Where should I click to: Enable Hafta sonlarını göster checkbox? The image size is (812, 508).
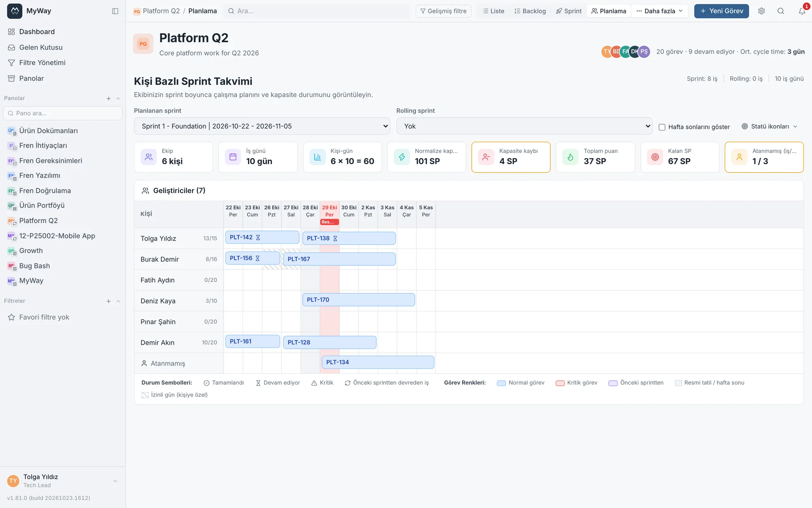tap(662, 127)
